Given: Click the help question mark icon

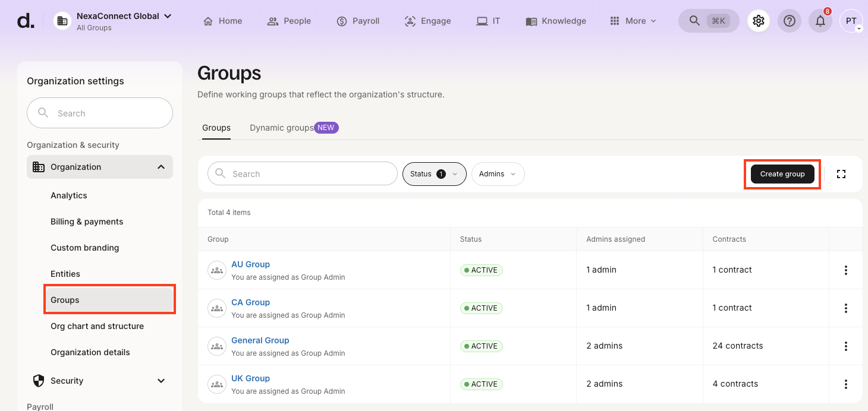Looking at the screenshot, I should pyautogui.click(x=789, y=21).
